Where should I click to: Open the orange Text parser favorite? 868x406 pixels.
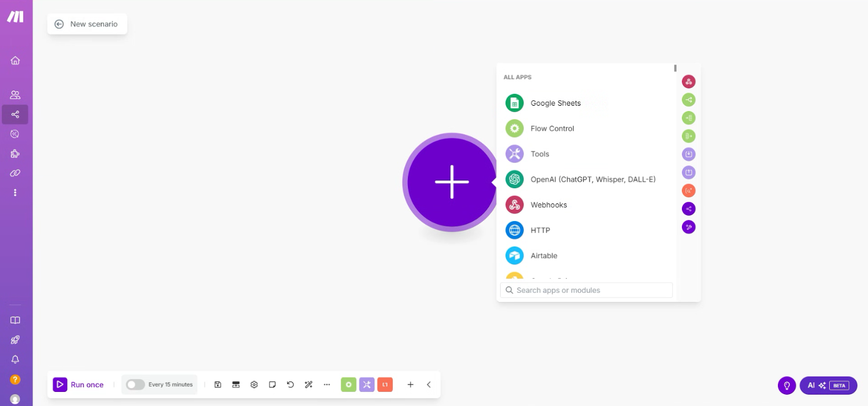pos(385,384)
